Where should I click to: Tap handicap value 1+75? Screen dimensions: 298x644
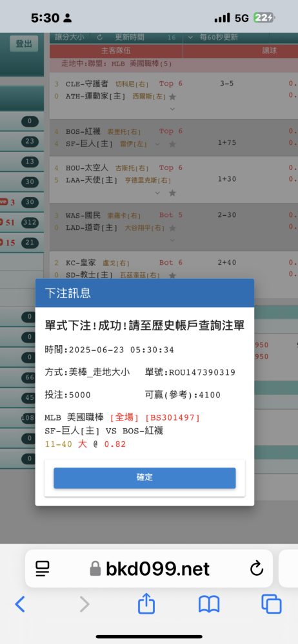[227, 143]
